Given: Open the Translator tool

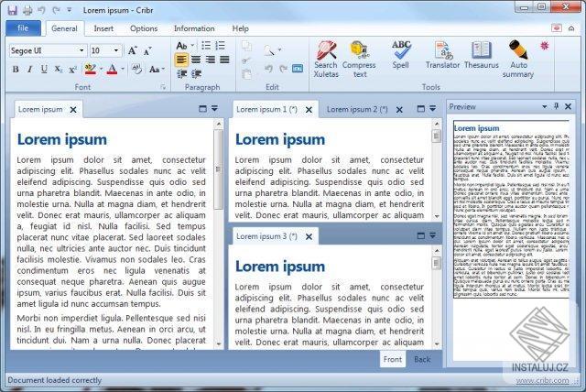Looking at the screenshot, I should point(442,55).
